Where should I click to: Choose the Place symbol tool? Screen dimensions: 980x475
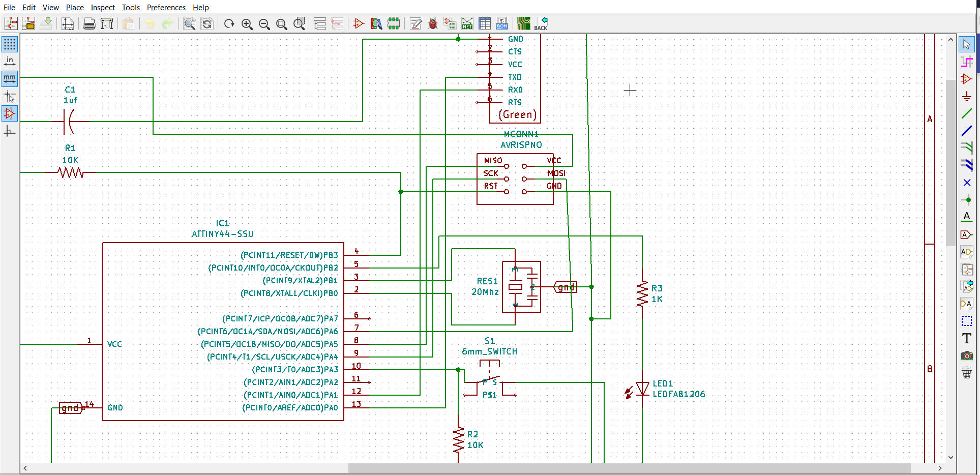click(x=967, y=79)
